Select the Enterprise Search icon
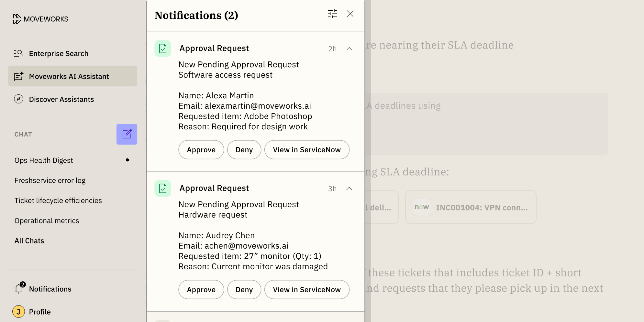644x322 pixels. [18, 53]
